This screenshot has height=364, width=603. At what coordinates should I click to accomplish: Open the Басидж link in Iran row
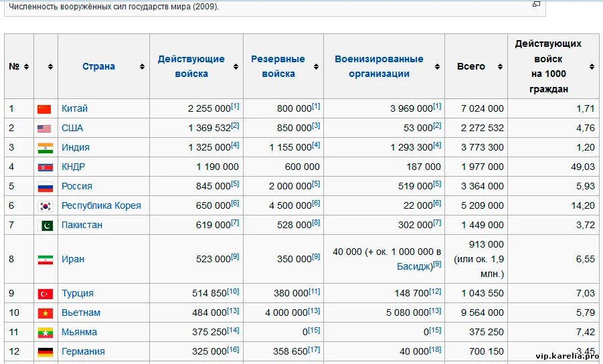click(x=414, y=266)
